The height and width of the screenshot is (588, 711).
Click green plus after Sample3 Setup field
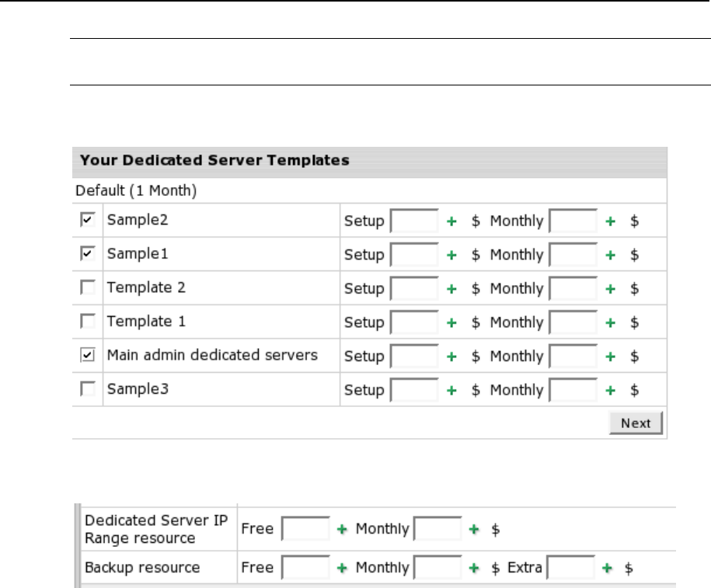pyautogui.click(x=451, y=390)
